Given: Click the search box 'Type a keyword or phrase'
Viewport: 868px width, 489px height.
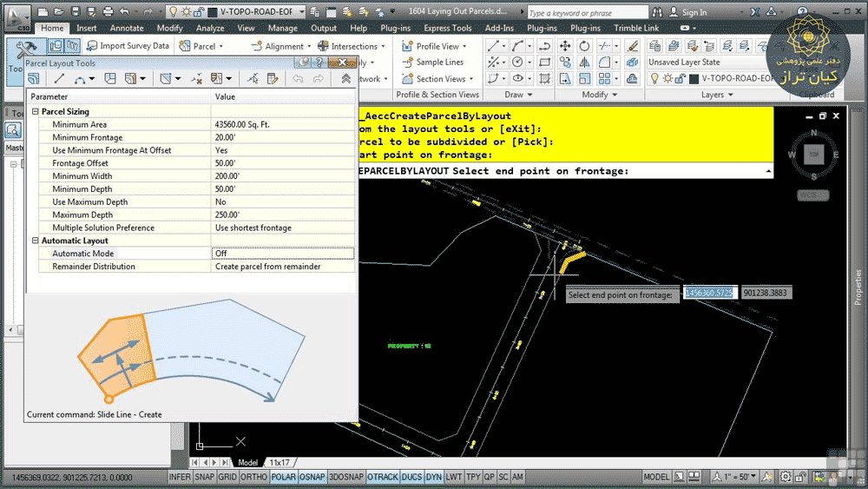Looking at the screenshot, I should 587,12.
